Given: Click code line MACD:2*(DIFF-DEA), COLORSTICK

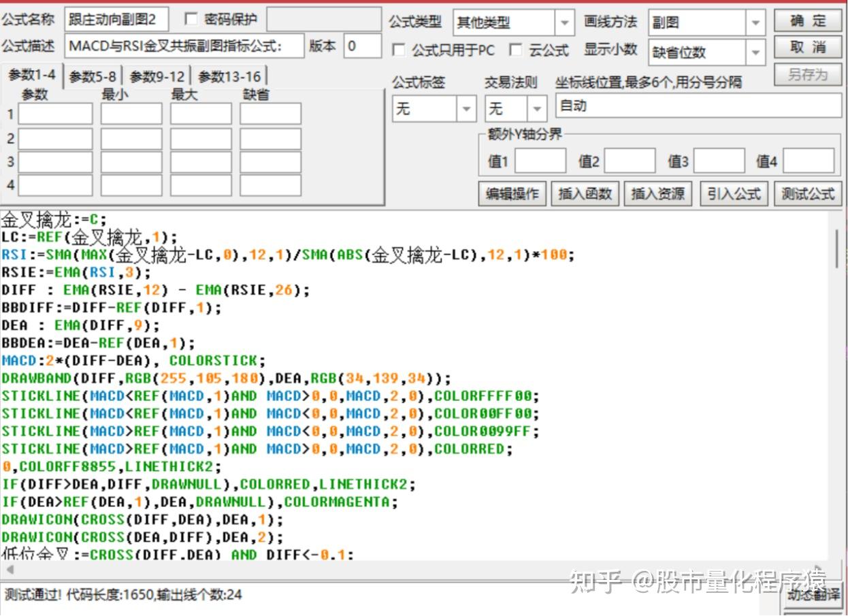Looking at the screenshot, I should point(133,361).
